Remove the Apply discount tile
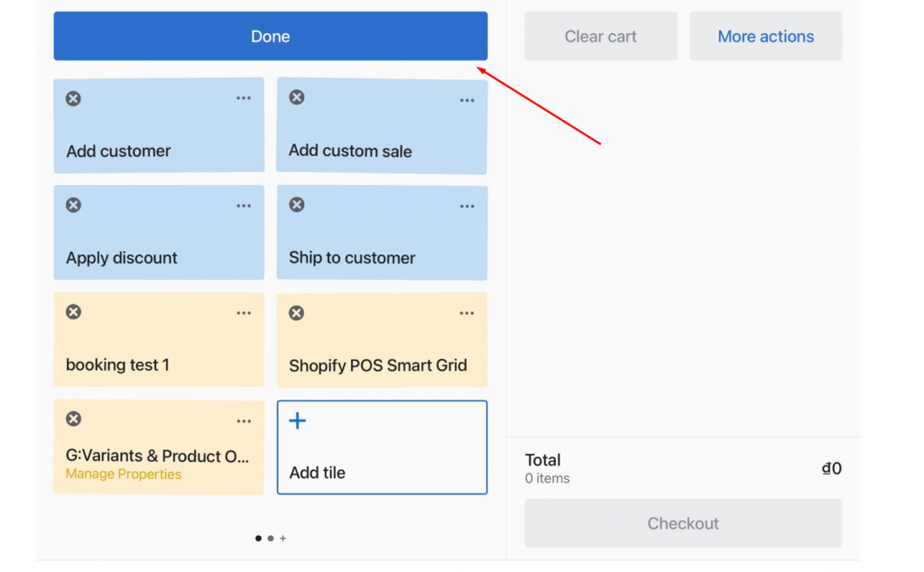The width and height of the screenshot is (924, 572). click(x=73, y=205)
